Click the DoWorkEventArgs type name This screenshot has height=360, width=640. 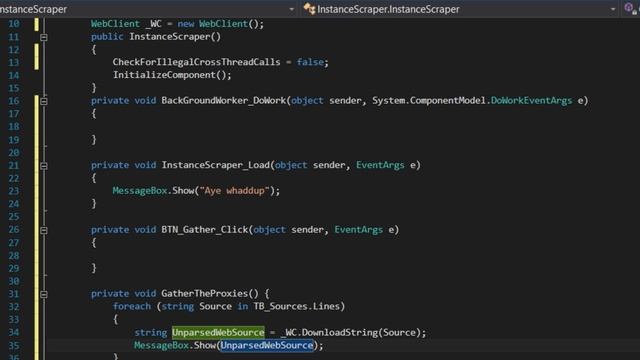point(531,100)
